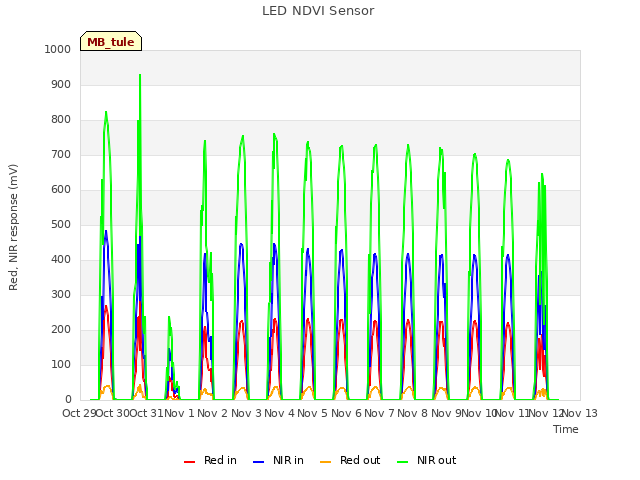Click the Nov 6 x-axis label
The image size is (640, 480).
pyautogui.click(x=346, y=413)
